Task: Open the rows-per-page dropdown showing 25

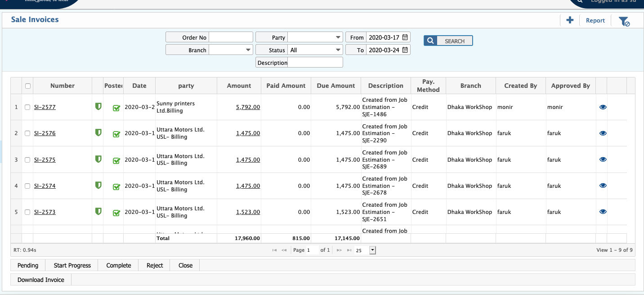Action: (x=372, y=250)
